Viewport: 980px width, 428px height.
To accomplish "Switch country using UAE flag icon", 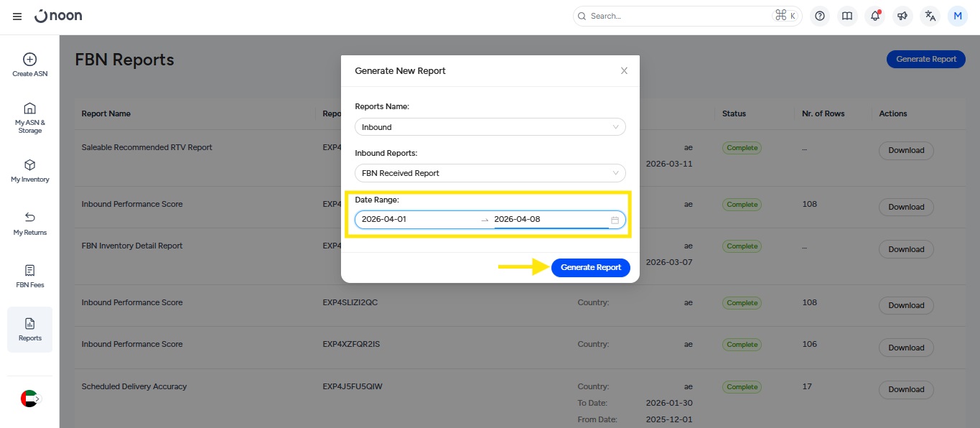I will click(x=29, y=399).
